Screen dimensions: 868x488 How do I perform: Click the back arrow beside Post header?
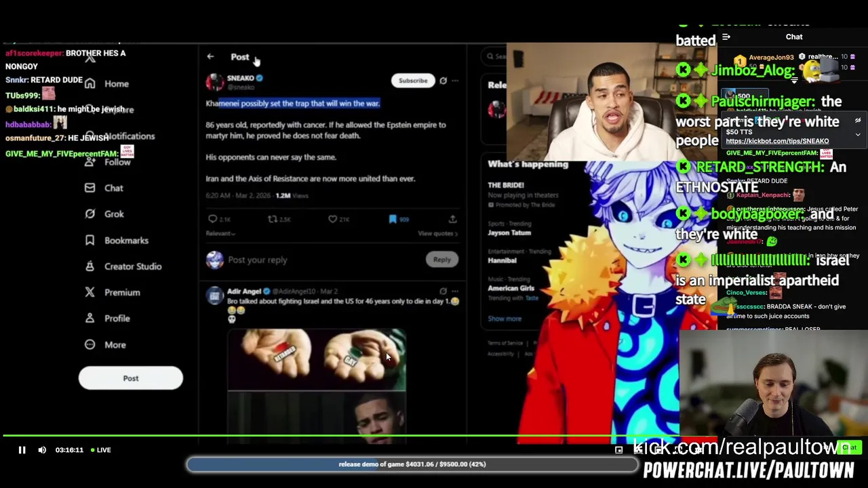point(210,57)
